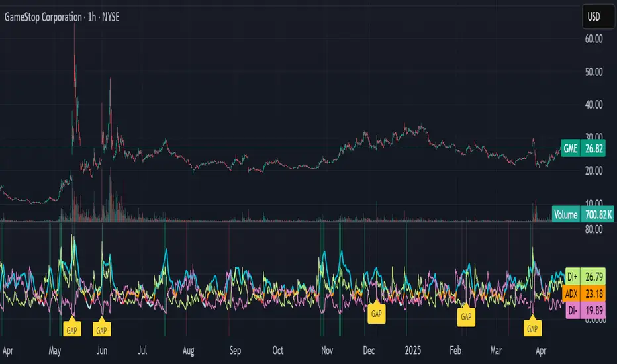Click the GAP marker before April 2025
Viewport: 617px width, 364px height.
(532, 327)
